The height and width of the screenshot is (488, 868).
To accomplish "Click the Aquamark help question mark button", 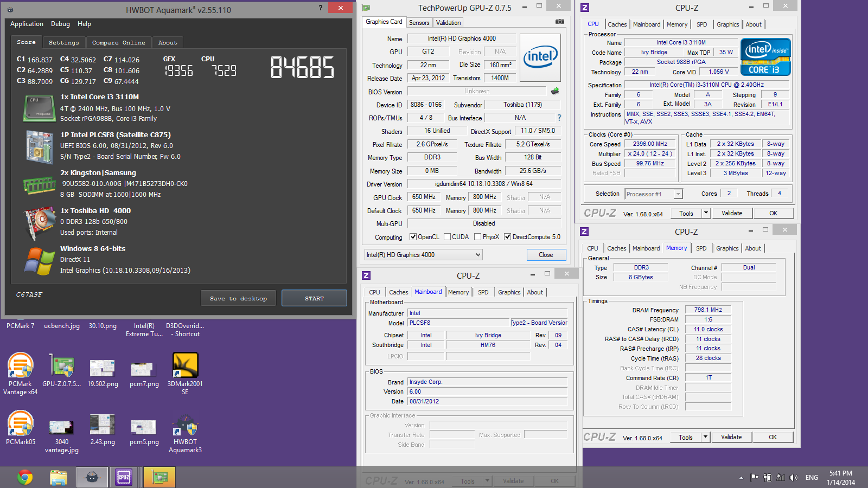I will click(x=320, y=8).
